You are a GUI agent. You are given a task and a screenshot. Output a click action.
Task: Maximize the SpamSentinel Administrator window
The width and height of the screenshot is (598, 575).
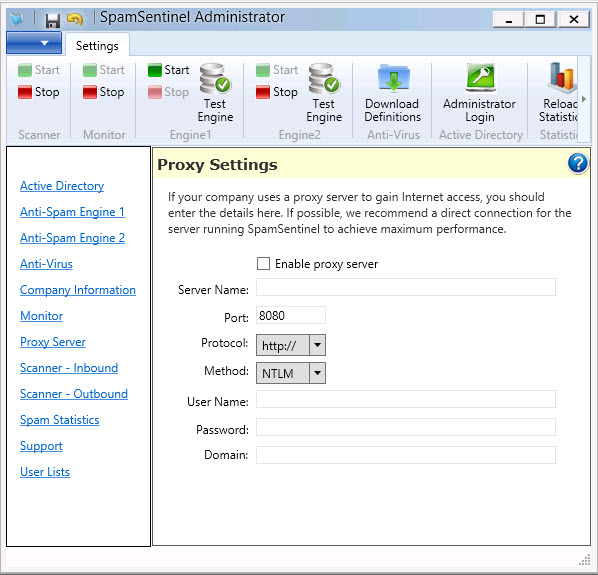click(x=540, y=19)
